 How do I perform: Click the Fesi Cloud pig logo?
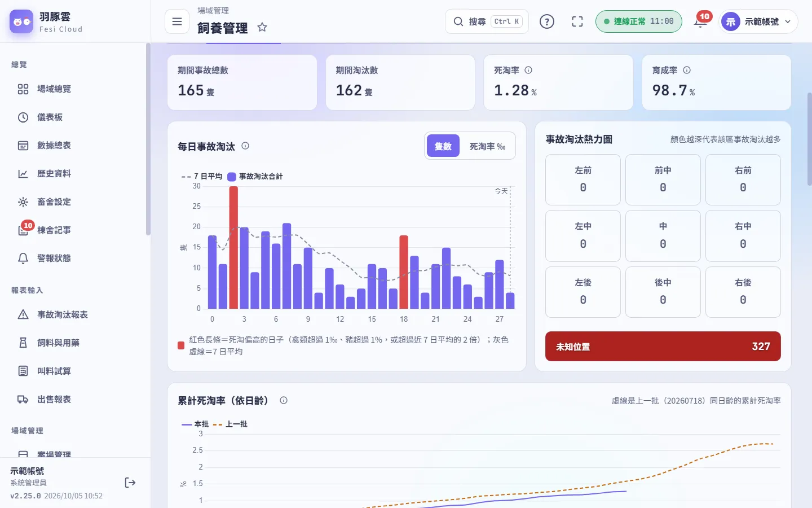click(x=21, y=21)
